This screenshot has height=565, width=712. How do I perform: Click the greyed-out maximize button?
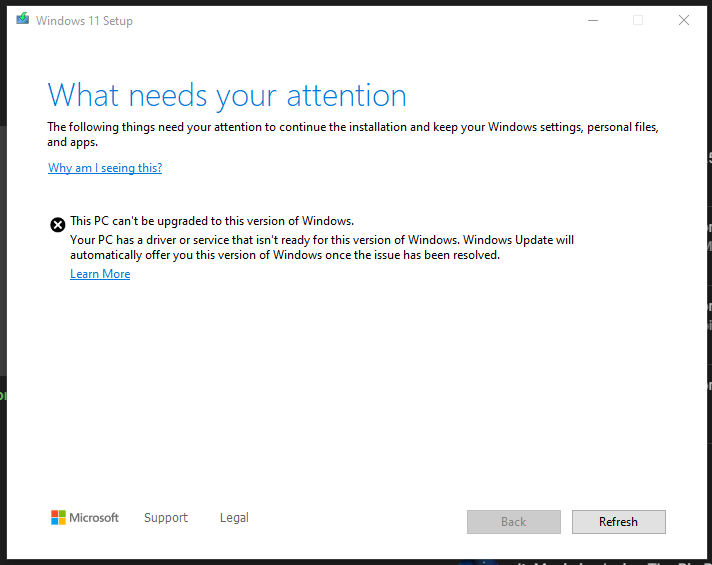pyautogui.click(x=638, y=20)
